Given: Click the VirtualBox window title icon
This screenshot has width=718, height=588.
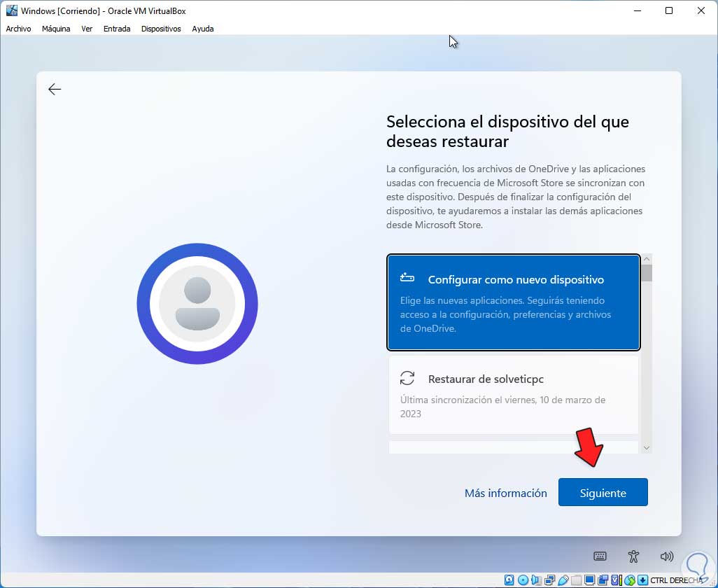Looking at the screenshot, I should click(11, 10).
